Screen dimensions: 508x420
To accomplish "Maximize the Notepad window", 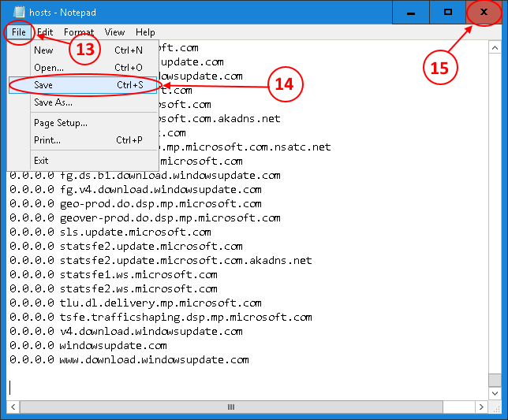I will [448, 13].
